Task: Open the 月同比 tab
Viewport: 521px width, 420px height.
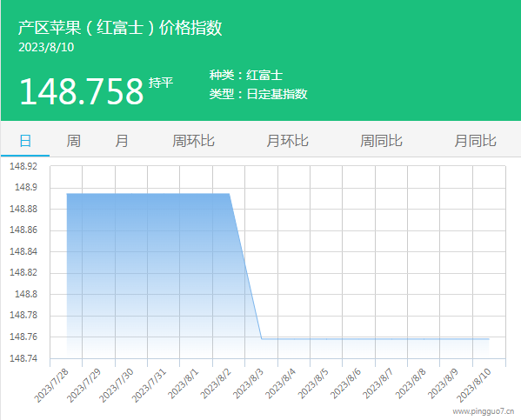Action: [x=476, y=141]
